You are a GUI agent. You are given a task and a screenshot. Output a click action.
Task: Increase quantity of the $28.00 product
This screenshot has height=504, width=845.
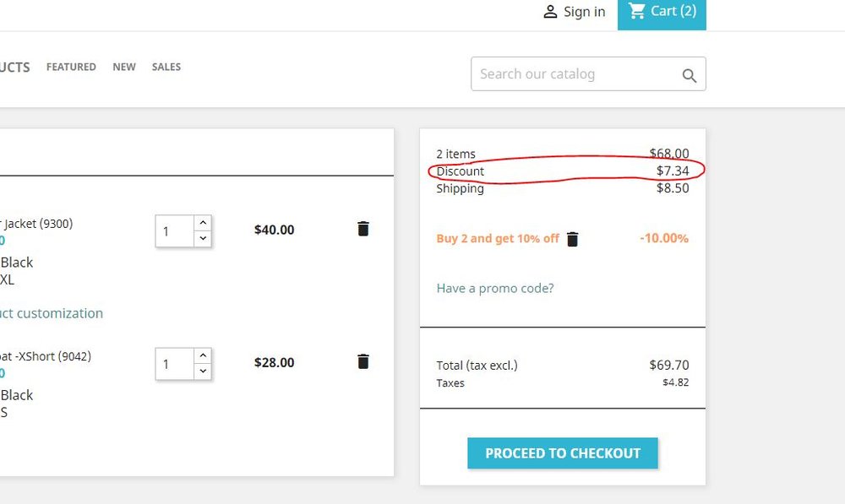click(202, 355)
